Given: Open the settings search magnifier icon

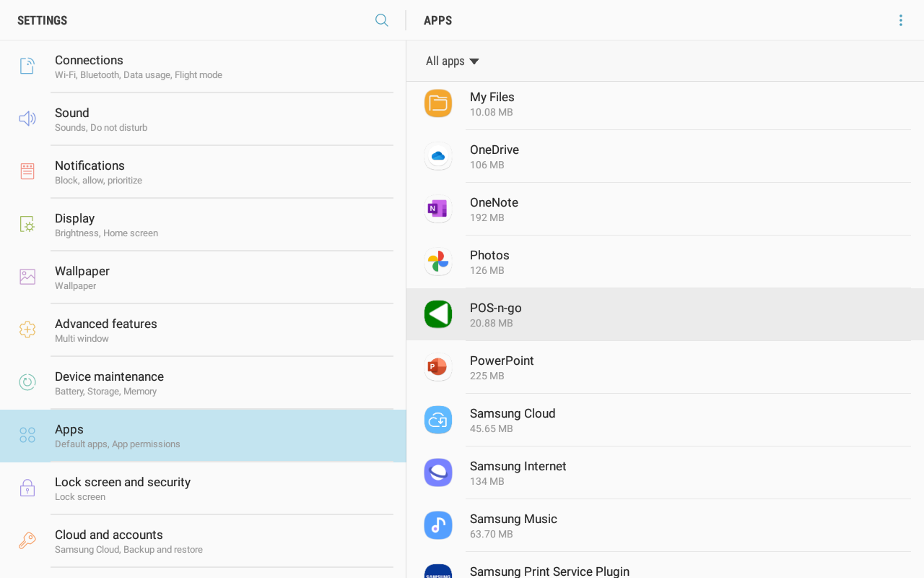Looking at the screenshot, I should [x=382, y=20].
